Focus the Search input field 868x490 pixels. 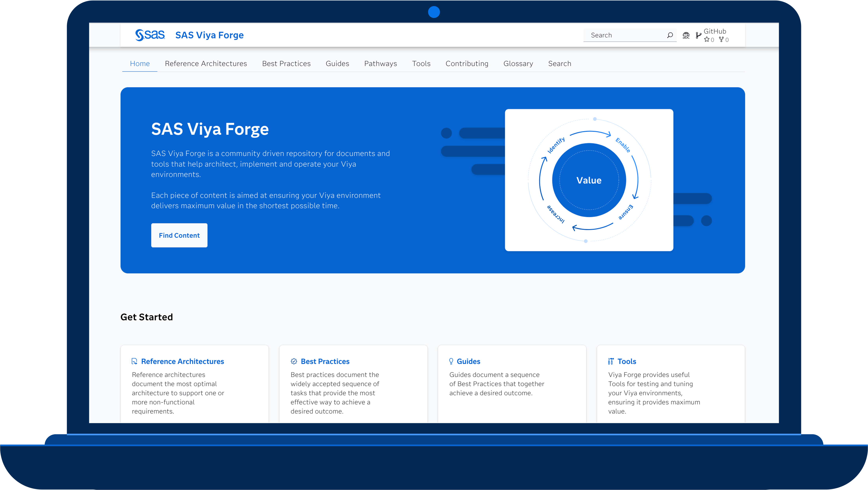(625, 35)
